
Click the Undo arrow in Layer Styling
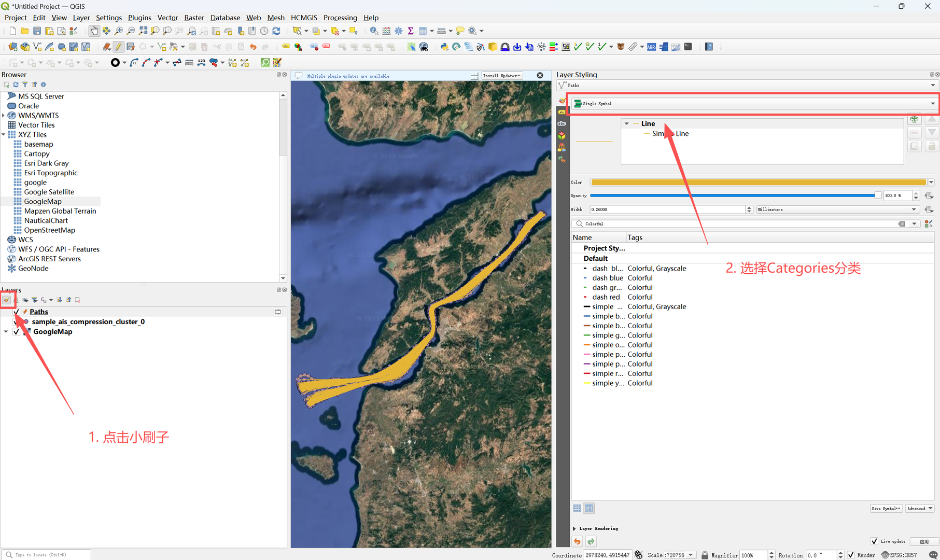(577, 541)
